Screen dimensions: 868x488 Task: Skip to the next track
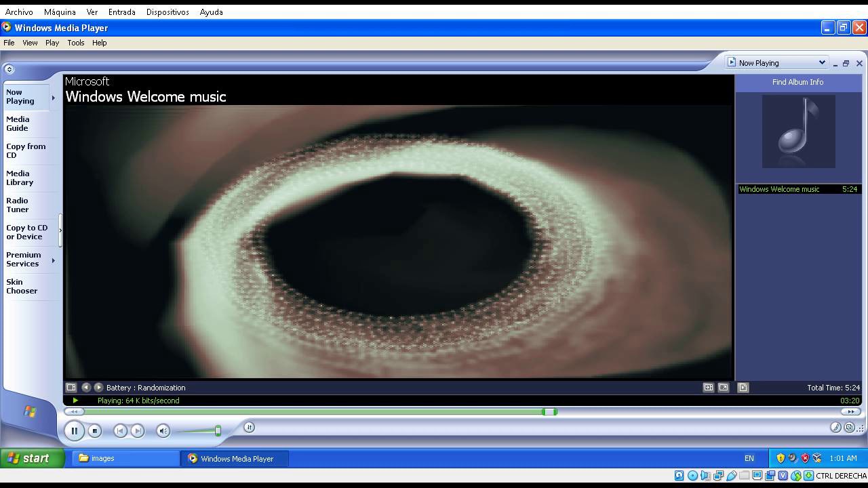pos(138,430)
